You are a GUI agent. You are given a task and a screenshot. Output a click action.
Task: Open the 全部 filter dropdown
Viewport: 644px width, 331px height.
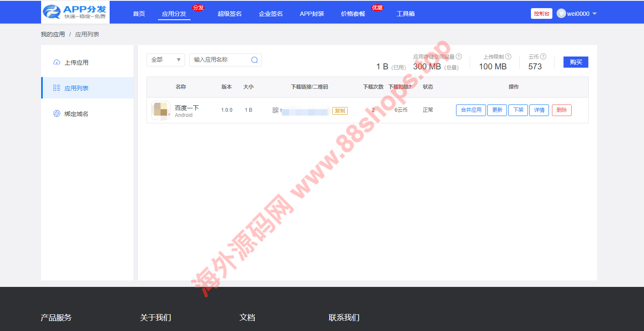click(165, 60)
